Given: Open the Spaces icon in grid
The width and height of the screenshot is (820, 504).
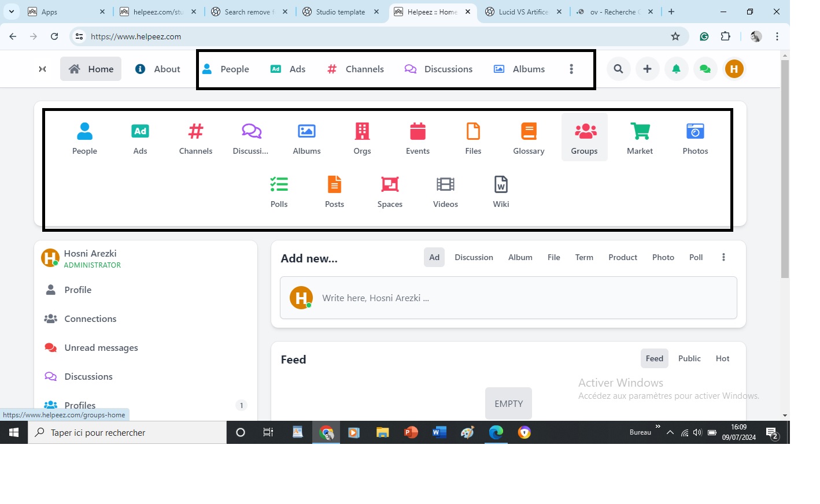Looking at the screenshot, I should coord(390,185).
